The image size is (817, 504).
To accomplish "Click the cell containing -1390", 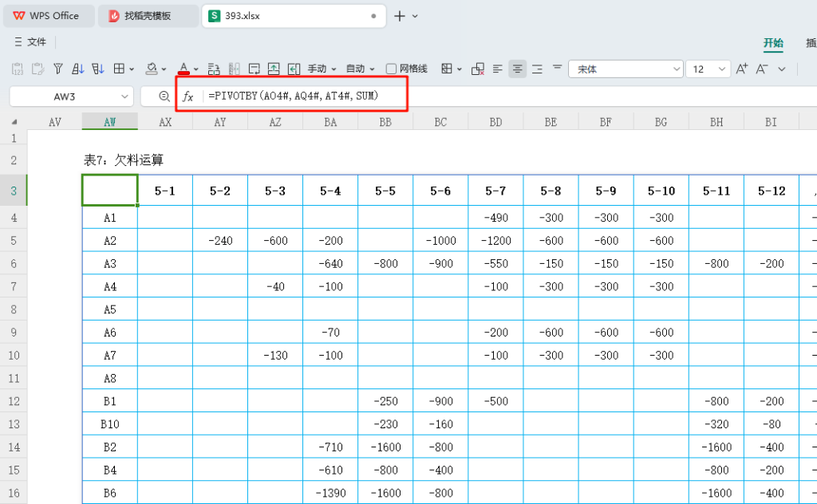I will point(330,493).
